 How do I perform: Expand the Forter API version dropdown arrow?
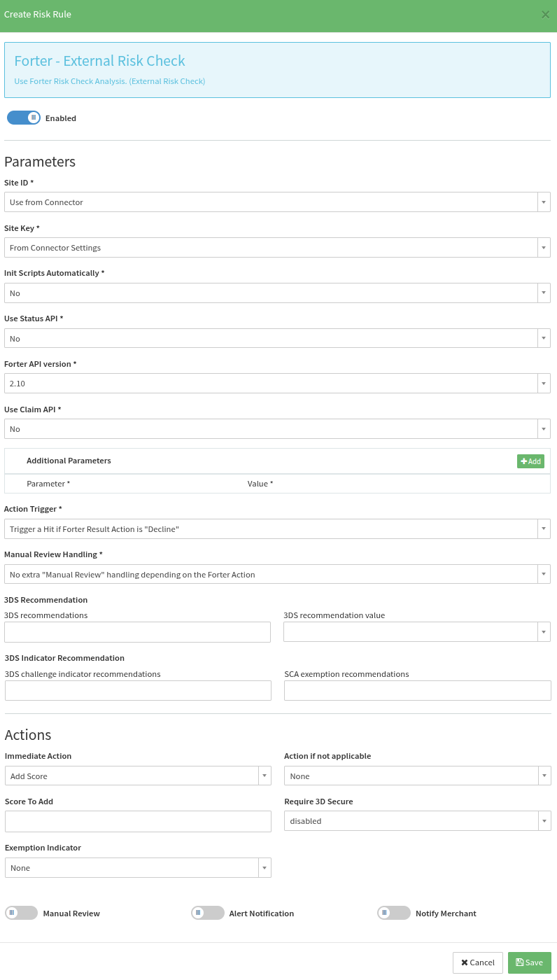pos(544,384)
